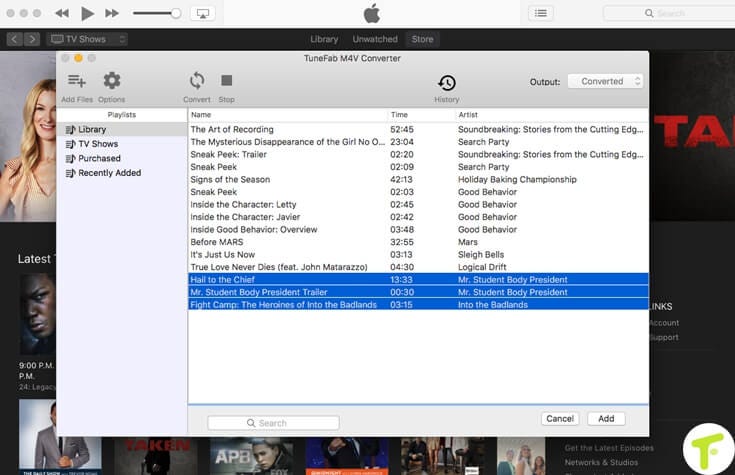Select the Purchased playlist
Image resolution: width=735 pixels, height=475 pixels.
pos(122,158)
